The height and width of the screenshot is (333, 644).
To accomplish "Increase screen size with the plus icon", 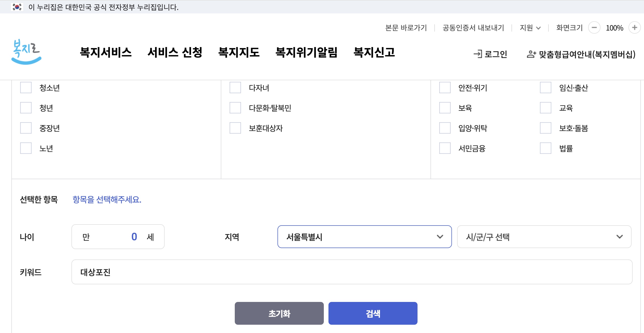I will point(634,27).
